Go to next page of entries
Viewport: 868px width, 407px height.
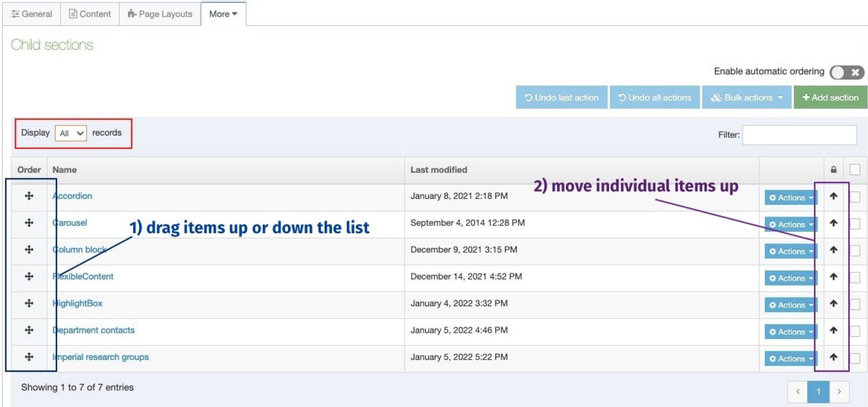(839, 392)
